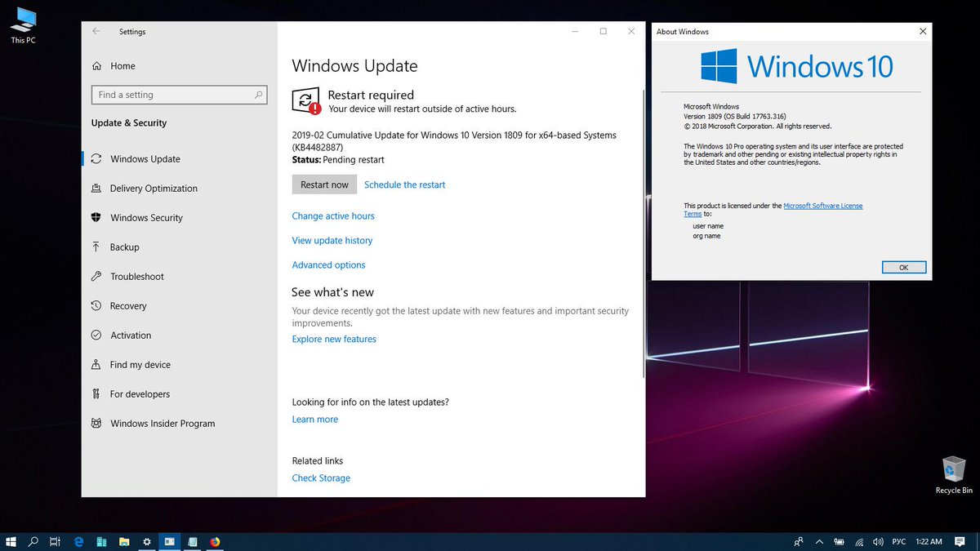Switch input language РУС
The image size is (980, 551).
click(x=898, y=541)
